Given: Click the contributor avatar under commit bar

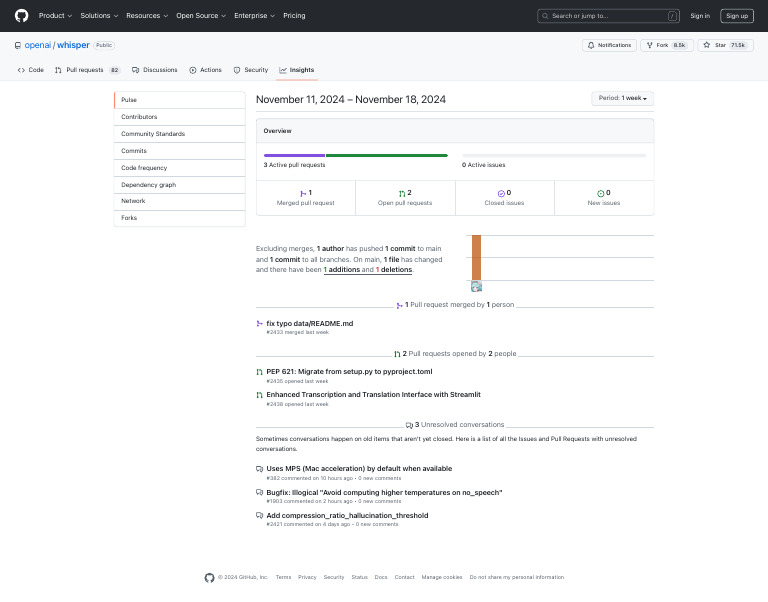Looking at the screenshot, I should point(476,287).
